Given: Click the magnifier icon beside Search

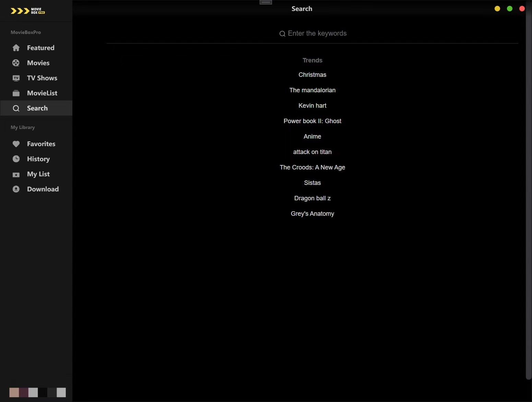Looking at the screenshot, I should pos(16,108).
